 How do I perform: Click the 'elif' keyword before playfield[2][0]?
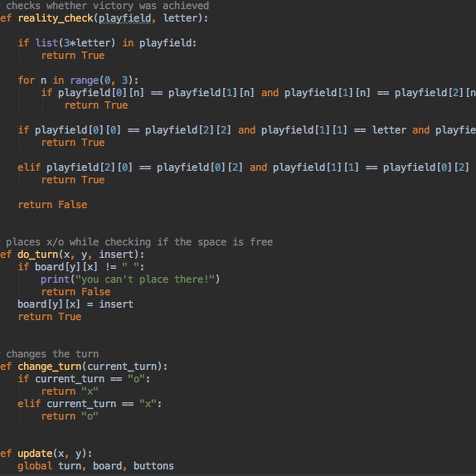[x=29, y=168]
